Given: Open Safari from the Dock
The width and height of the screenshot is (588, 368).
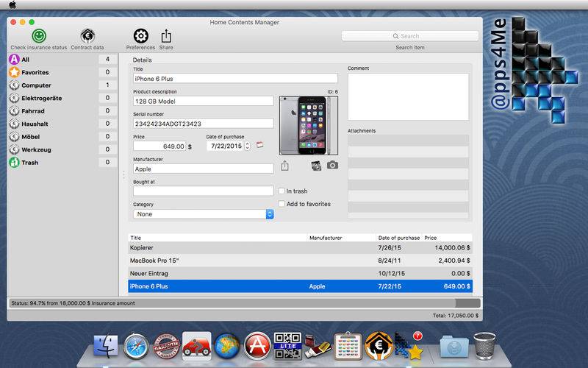Looking at the screenshot, I should point(136,346).
